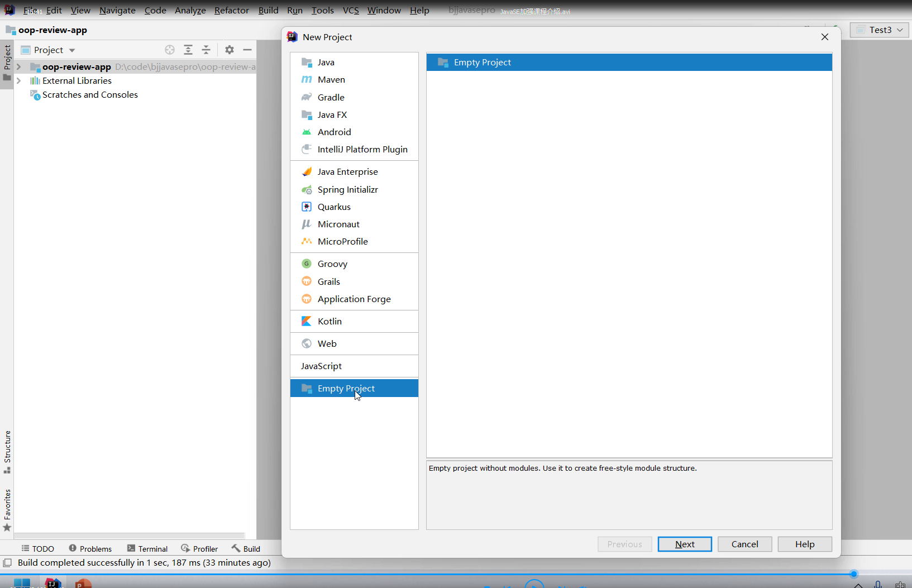Open the Build tool window tab at bottom

[246, 548]
